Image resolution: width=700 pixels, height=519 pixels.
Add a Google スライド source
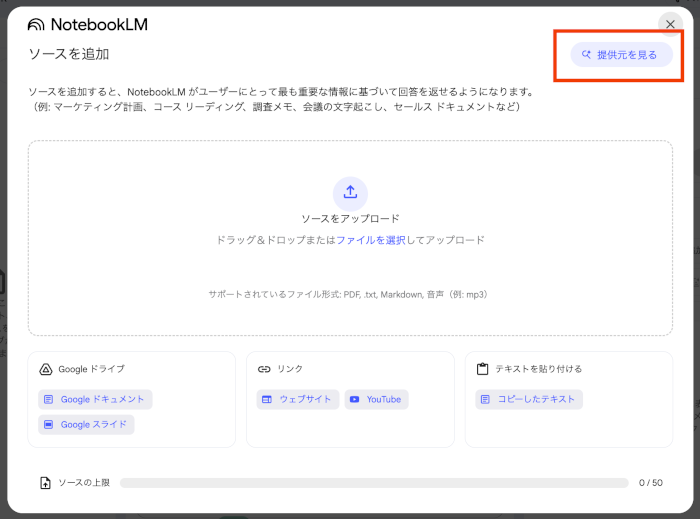[x=86, y=424]
